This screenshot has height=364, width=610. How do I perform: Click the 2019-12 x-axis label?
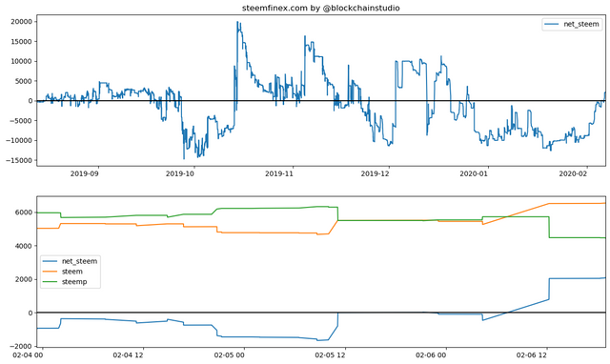pyautogui.click(x=375, y=173)
